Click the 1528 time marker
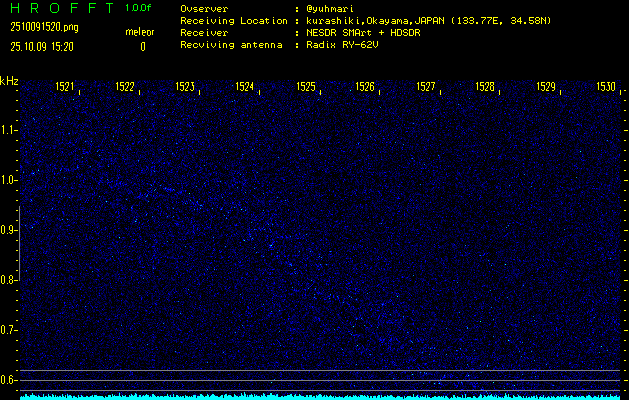 tap(485, 88)
